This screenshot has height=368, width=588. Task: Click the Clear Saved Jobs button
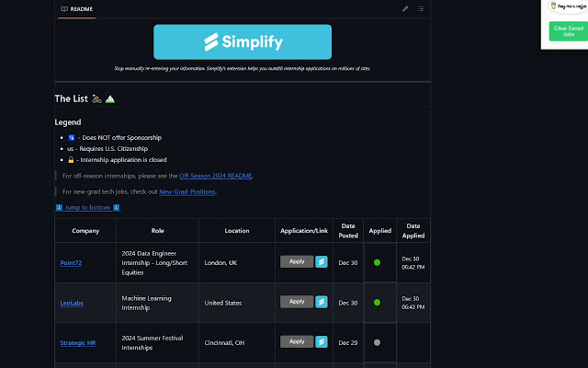pos(569,31)
